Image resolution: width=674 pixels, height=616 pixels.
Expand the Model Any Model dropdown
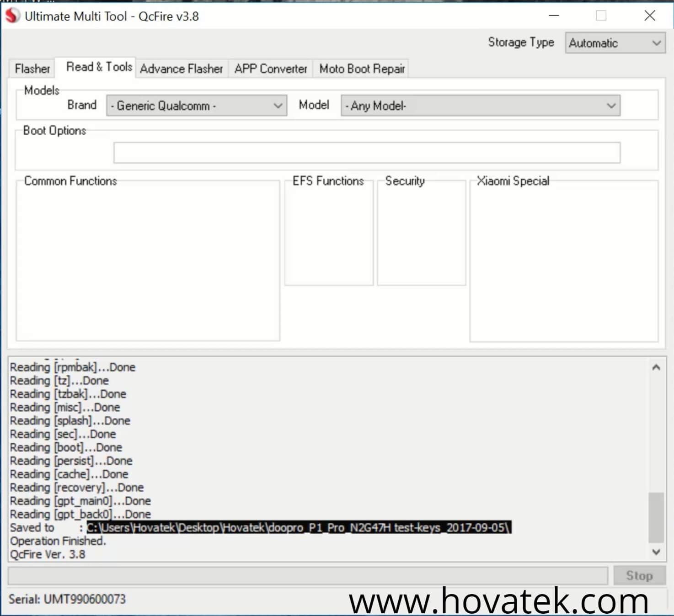481,106
